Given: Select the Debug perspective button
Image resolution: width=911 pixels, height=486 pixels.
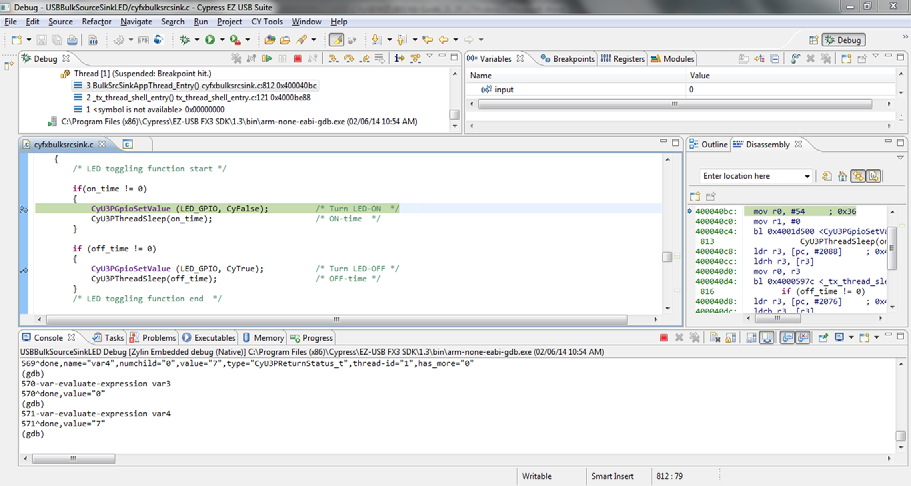Looking at the screenshot, I should [843, 40].
